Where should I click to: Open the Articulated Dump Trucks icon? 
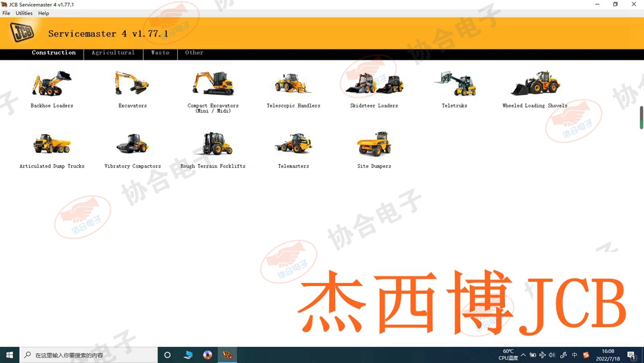tap(52, 143)
